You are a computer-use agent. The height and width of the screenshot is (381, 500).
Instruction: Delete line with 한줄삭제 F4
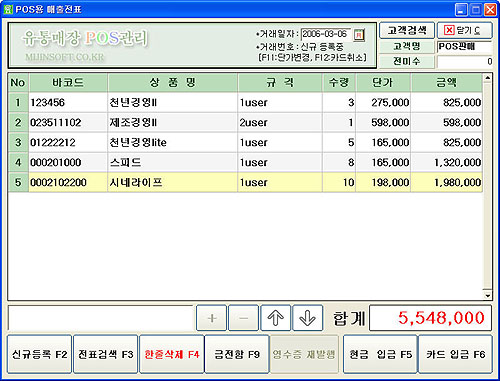[171, 354]
